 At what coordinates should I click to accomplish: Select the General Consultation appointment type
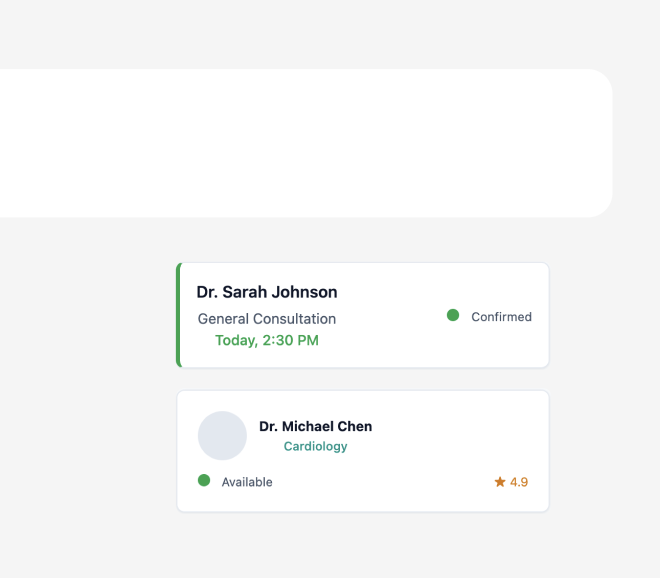(267, 319)
